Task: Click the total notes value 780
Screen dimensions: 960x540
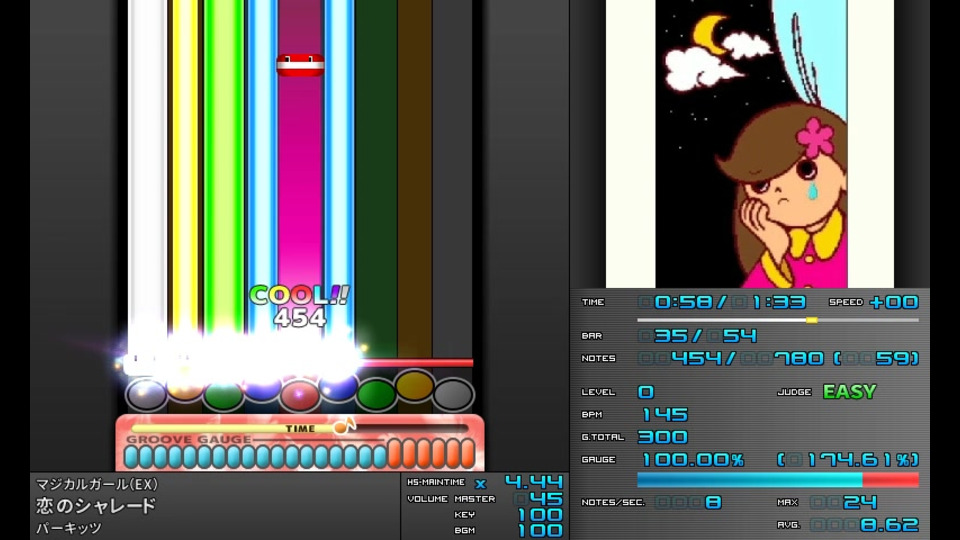Action: tap(798, 358)
